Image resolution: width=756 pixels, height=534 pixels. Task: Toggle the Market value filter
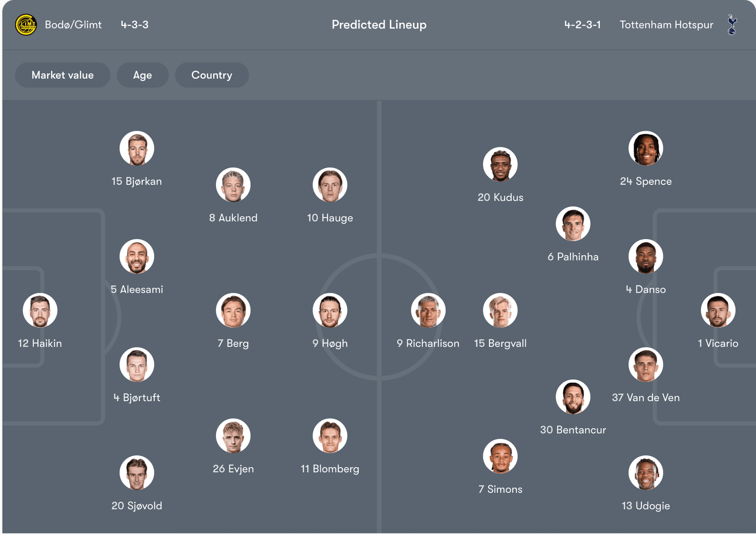pos(62,75)
